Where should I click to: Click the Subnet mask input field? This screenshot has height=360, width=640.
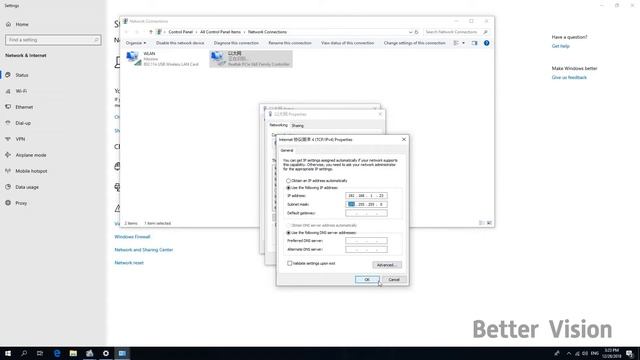click(366, 204)
